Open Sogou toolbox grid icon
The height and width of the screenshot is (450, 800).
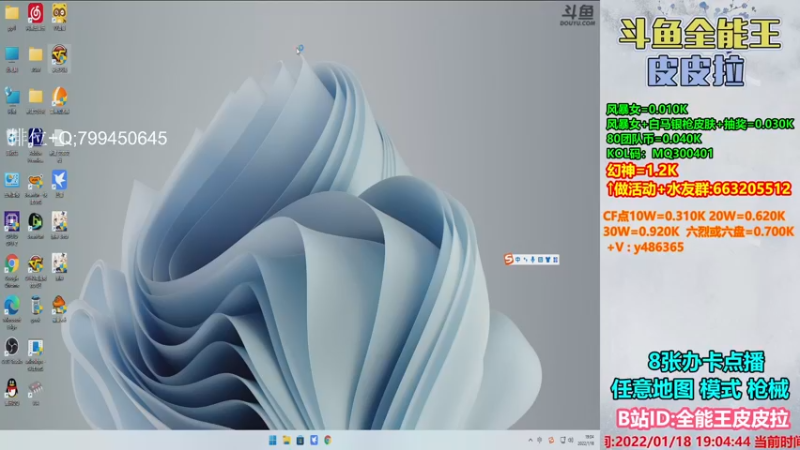tap(555, 260)
